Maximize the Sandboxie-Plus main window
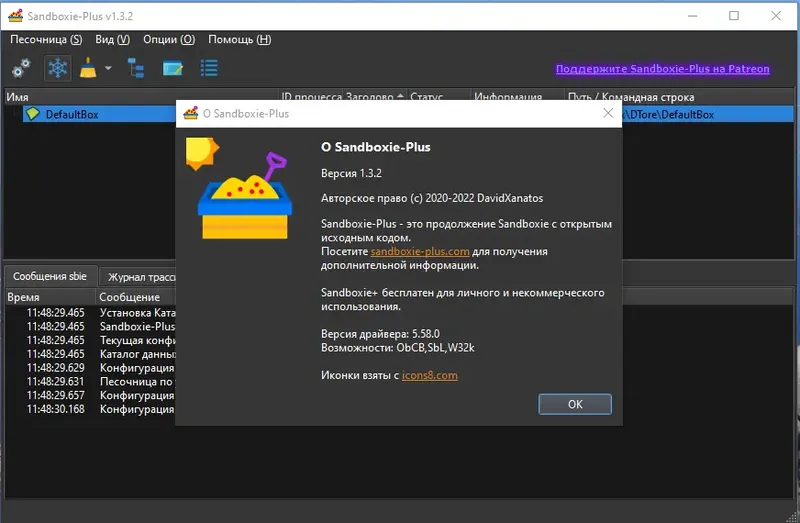Viewport: 800px width, 523px height. tap(734, 16)
